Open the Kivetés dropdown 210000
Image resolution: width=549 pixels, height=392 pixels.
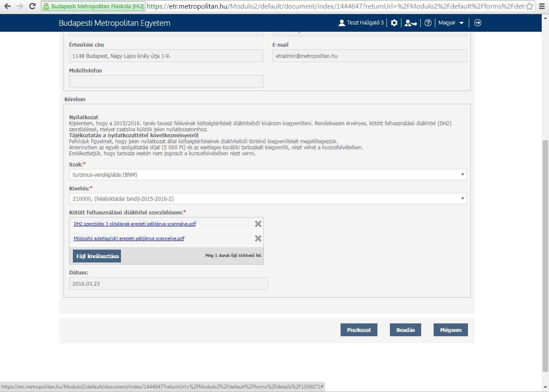point(268,199)
